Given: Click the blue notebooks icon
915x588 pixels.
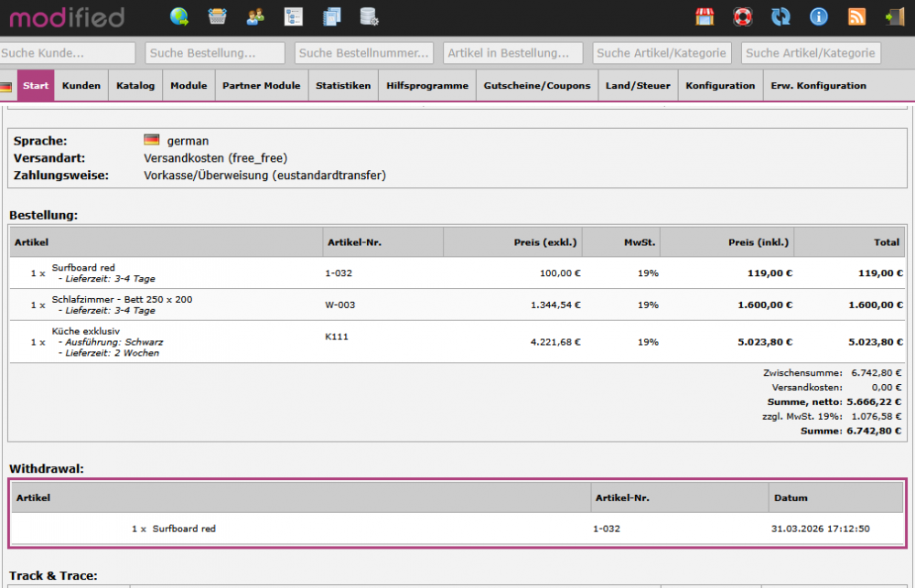Looking at the screenshot, I should (x=331, y=16).
